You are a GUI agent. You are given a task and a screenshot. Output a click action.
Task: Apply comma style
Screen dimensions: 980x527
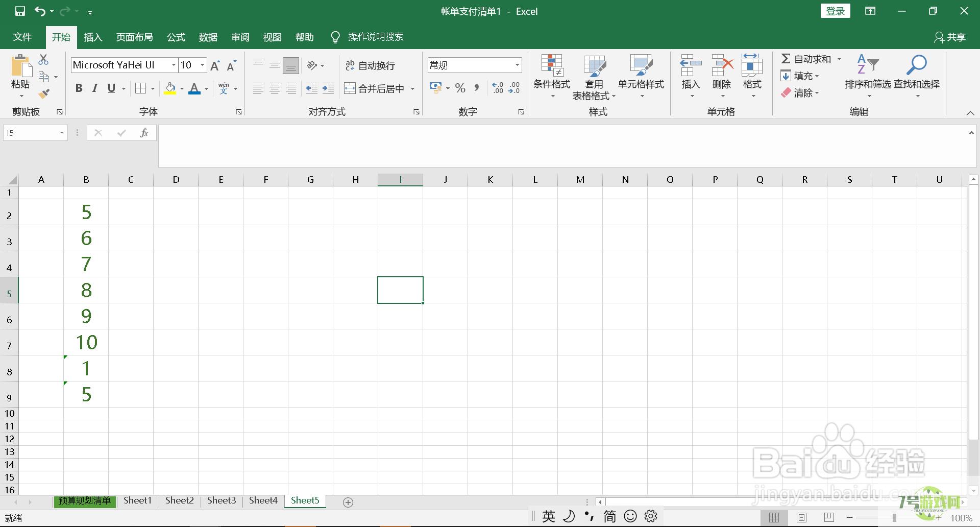476,88
